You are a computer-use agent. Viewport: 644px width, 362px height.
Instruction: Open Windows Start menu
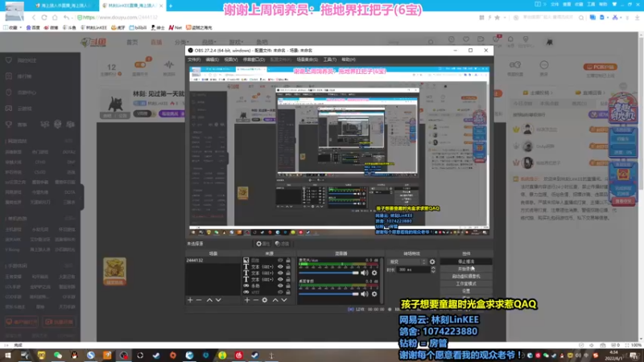[x=8, y=356]
